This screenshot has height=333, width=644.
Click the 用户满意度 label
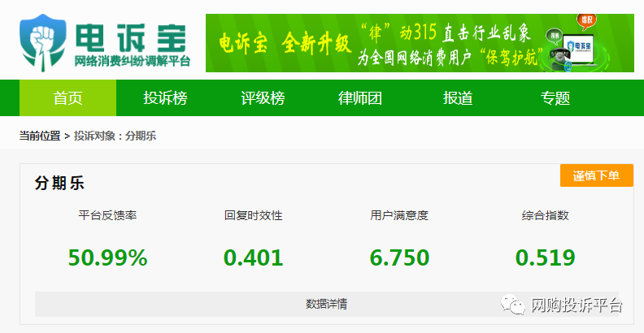(399, 215)
